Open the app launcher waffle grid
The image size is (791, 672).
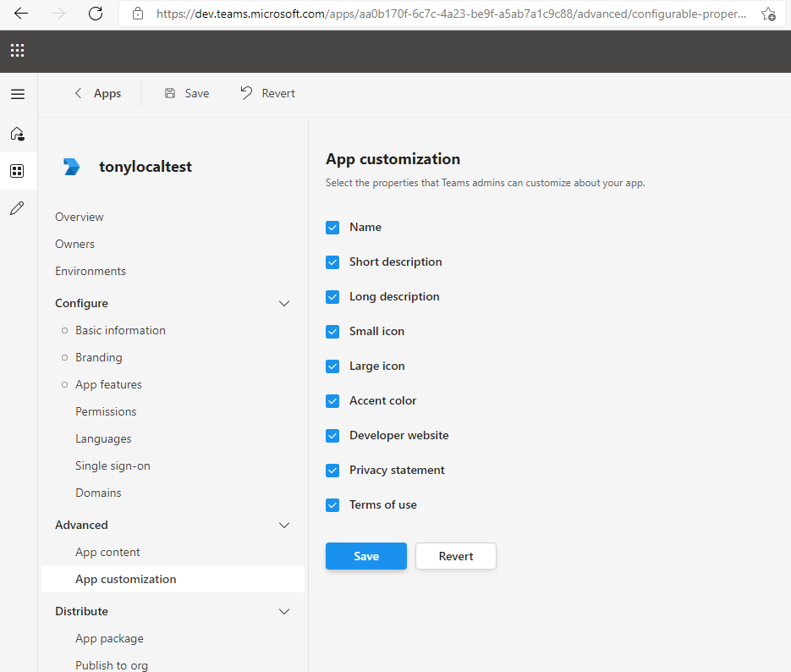click(18, 51)
